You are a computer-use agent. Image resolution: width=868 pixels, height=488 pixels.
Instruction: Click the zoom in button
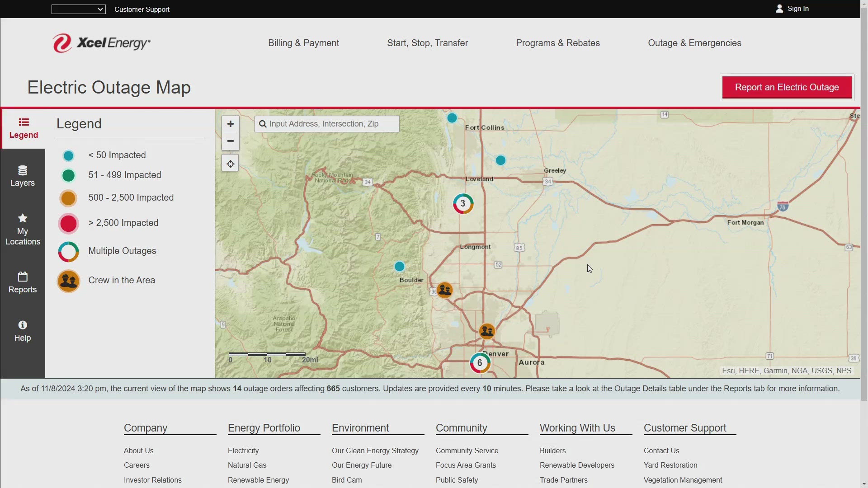pos(230,123)
